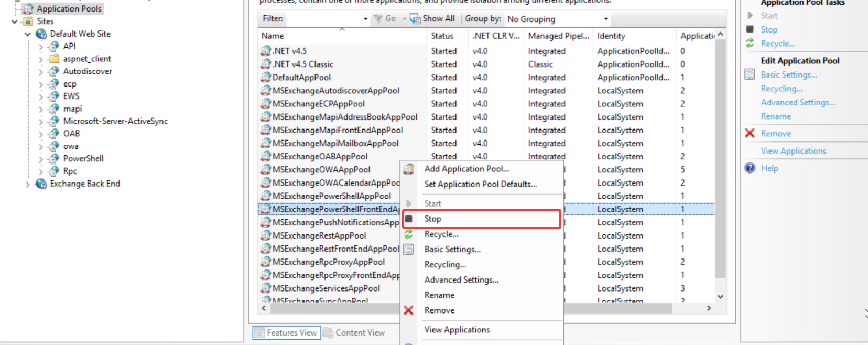
Task: Open the Group by No Grouping dropdown
Action: (x=606, y=19)
